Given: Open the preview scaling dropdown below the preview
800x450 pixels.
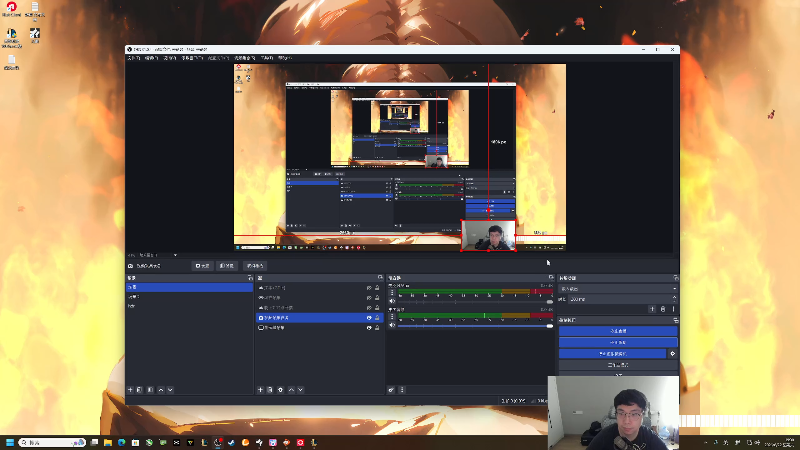Looking at the screenshot, I should click(x=175, y=255).
